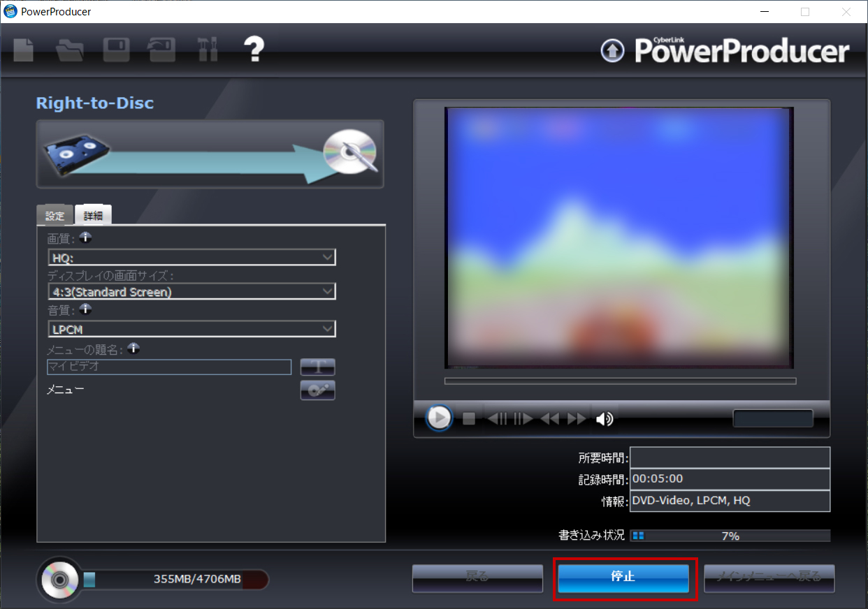Click the 書き込み状況 label
The width and height of the screenshot is (868, 609).
tap(591, 536)
